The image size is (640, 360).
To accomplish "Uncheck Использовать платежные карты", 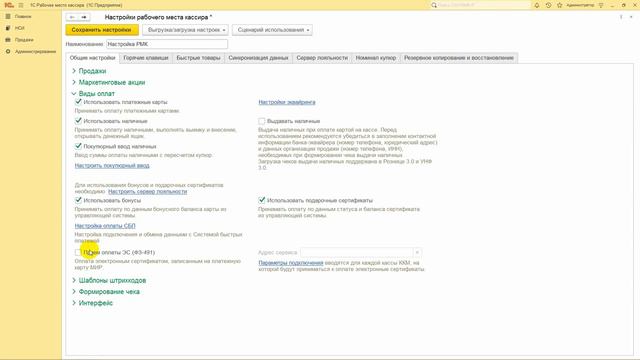I will [x=78, y=102].
